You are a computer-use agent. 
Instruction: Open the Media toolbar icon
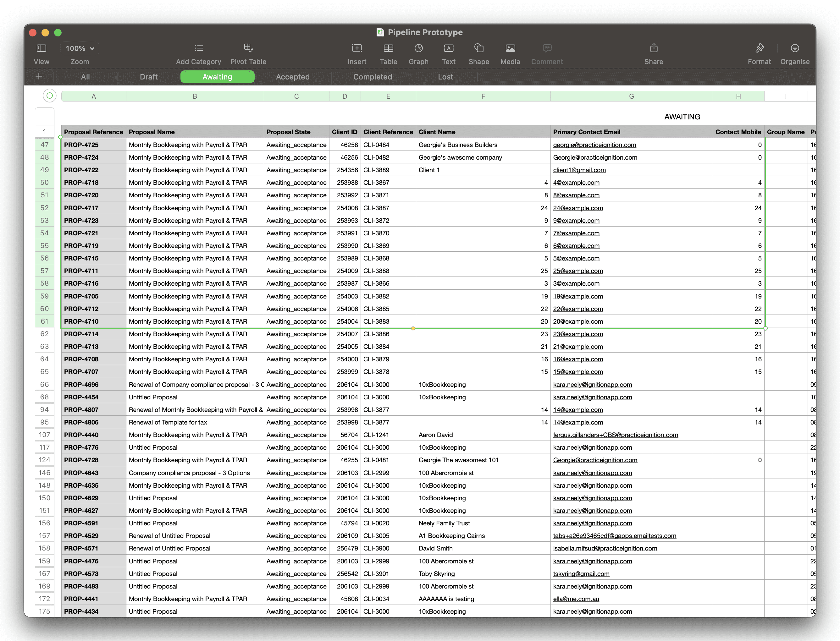510,48
